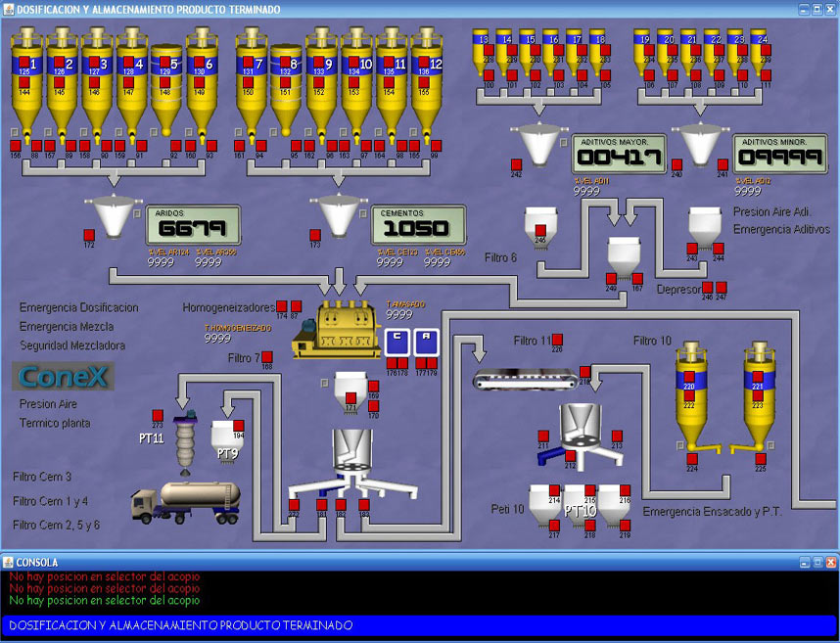This screenshot has height=643, width=840.
Task: Toggle red indicator 242 by Aditivos Mayor hopper
Action: (516, 164)
